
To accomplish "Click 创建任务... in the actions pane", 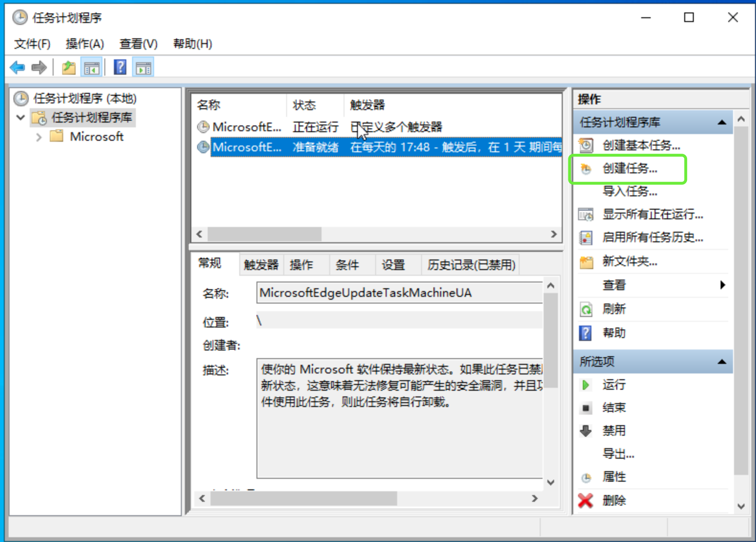I will click(x=630, y=169).
